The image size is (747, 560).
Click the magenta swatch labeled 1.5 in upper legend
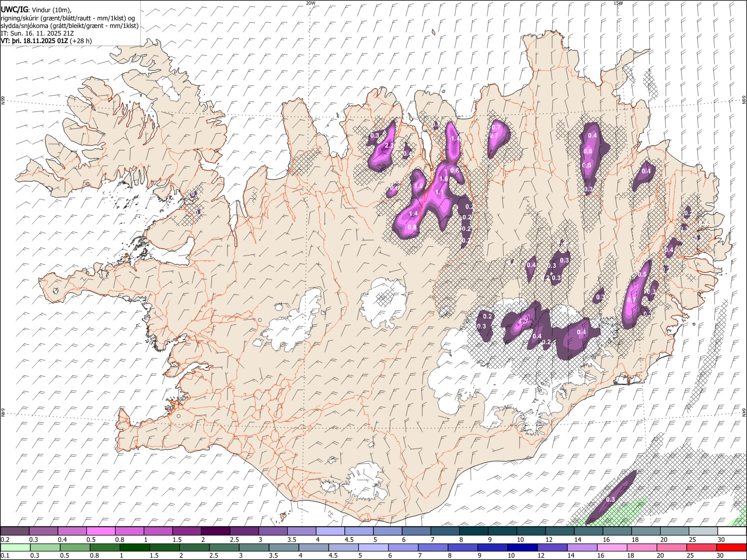coord(187,531)
